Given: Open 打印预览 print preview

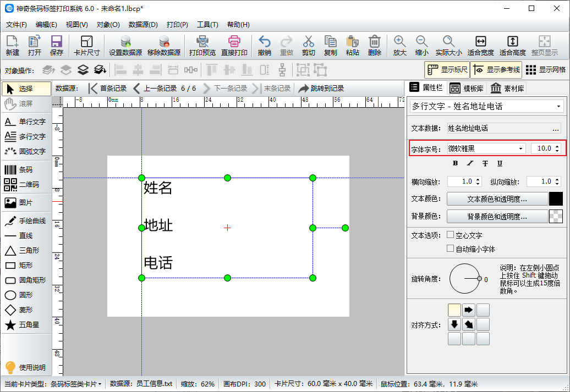Looking at the screenshot, I should click(x=202, y=46).
